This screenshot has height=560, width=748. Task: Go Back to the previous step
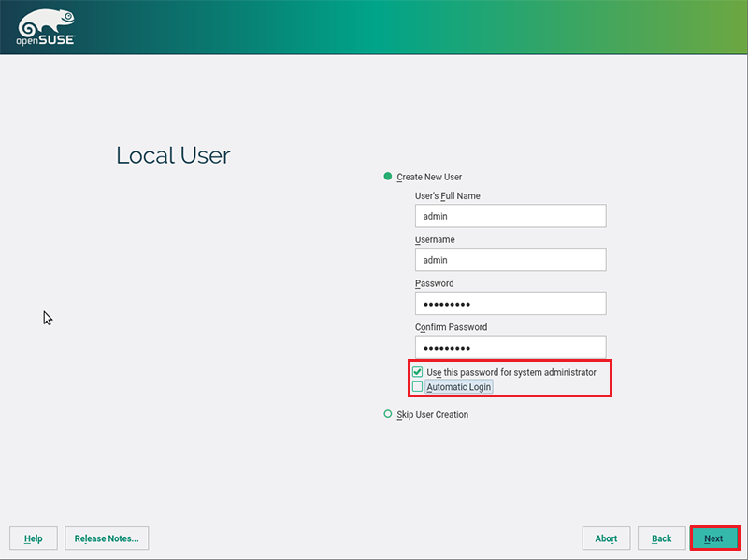[662, 538]
